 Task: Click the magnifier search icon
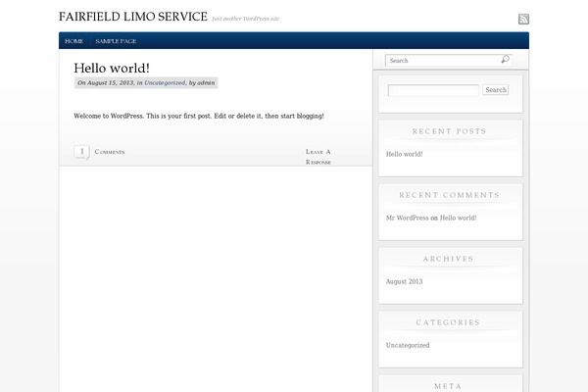point(505,59)
